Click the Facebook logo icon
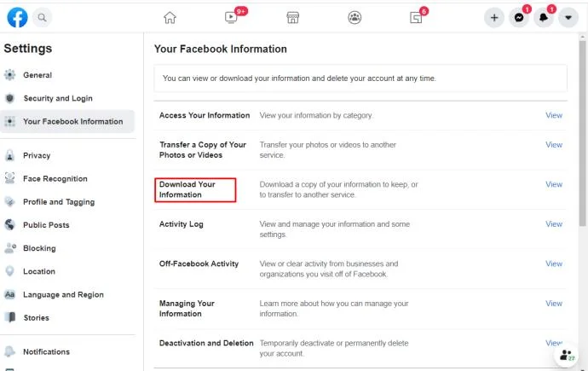The height and width of the screenshot is (371, 588). click(17, 17)
